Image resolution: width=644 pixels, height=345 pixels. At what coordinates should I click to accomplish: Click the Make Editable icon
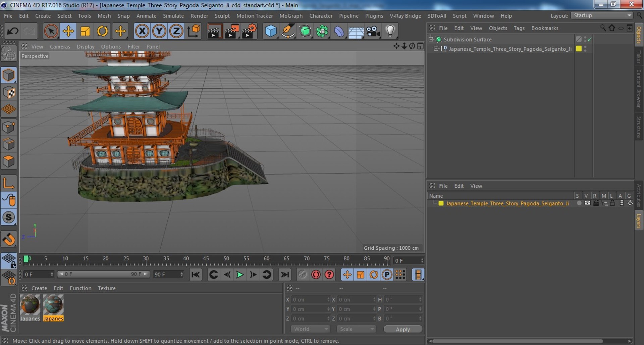pyautogui.click(x=9, y=53)
